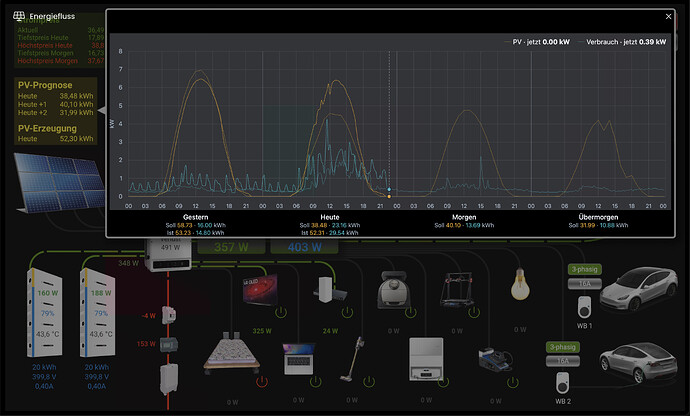
Task: Toggle power switch under the OLED TV
Action: pyautogui.click(x=281, y=313)
